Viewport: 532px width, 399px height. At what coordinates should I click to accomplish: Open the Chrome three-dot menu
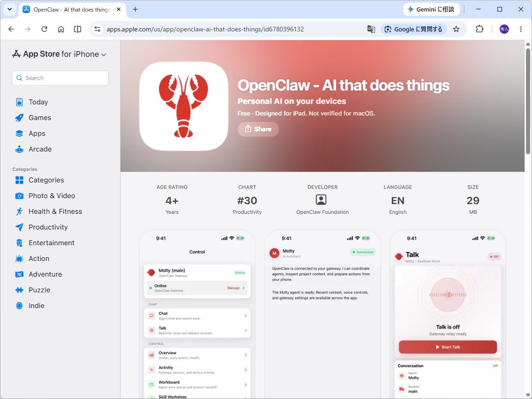(x=520, y=29)
